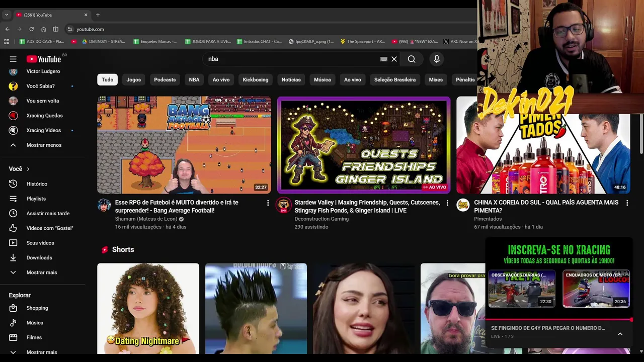The image size is (644, 362).
Task: Open the Stardew Valley live video title
Action: pos(367,206)
